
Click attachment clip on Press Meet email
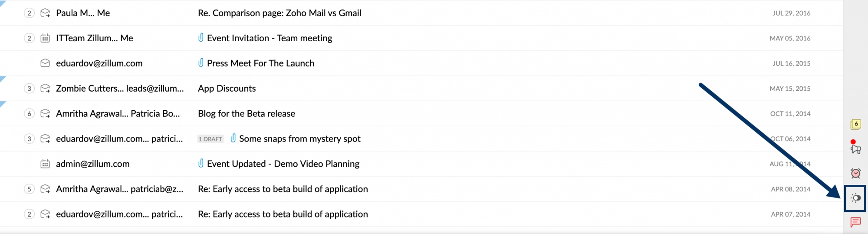(x=201, y=63)
